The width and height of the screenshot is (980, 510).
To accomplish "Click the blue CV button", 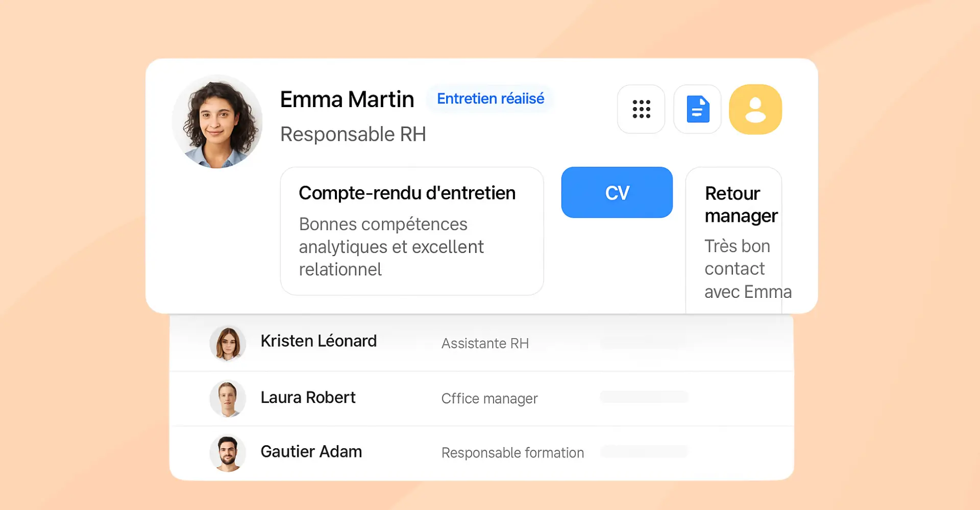I will coord(617,192).
